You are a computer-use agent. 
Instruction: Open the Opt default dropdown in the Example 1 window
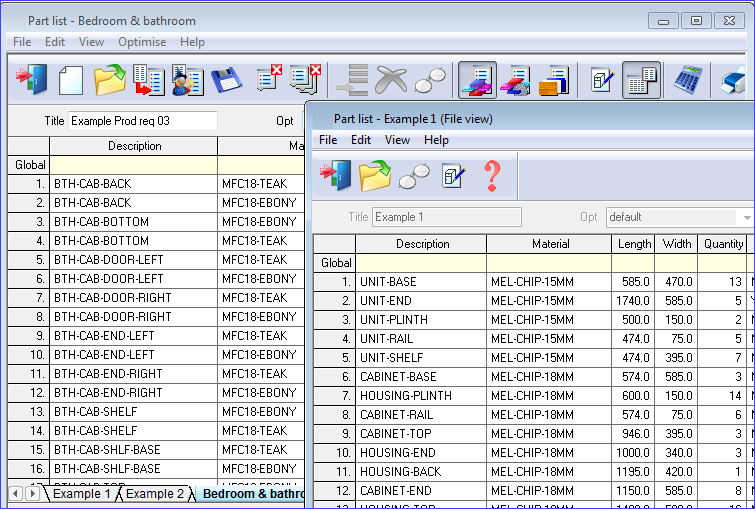[747, 217]
